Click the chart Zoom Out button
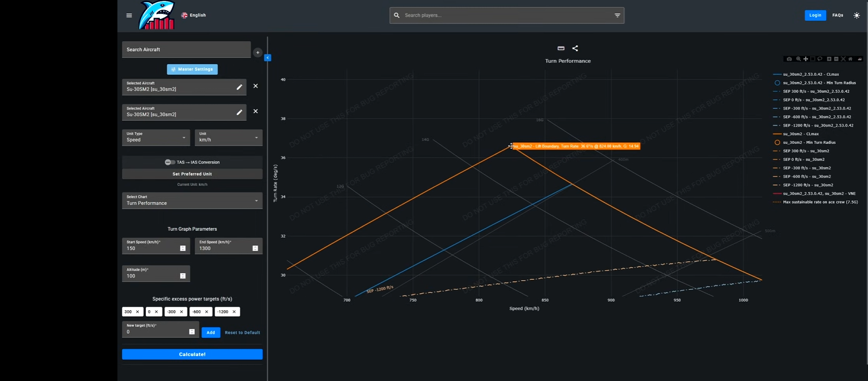 pos(836,59)
